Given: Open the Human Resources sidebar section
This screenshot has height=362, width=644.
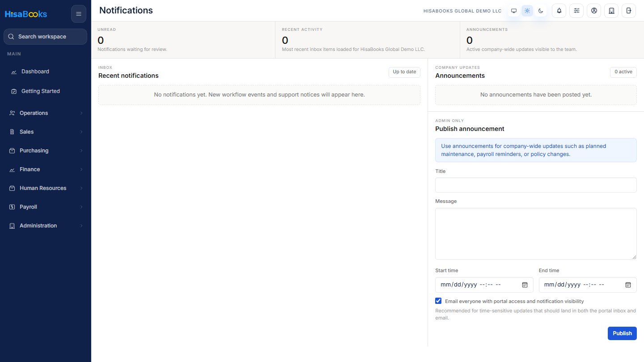Looking at the screenshot, I should point(46,188).
